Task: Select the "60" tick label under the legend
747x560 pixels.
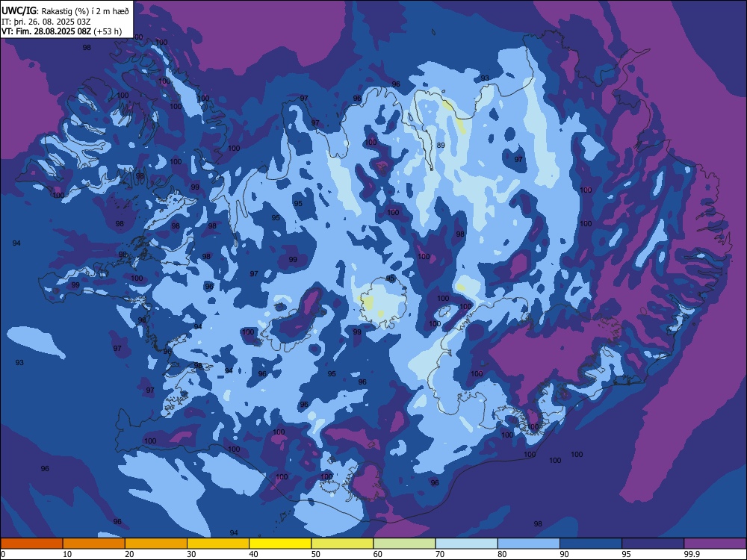Action: point(378,554)
